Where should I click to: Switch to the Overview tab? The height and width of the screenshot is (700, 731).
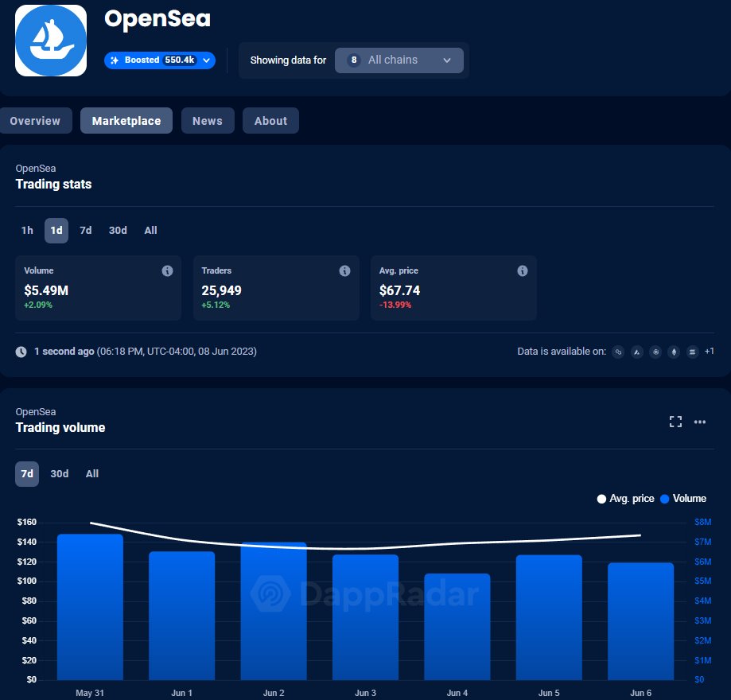click(36, 121)
